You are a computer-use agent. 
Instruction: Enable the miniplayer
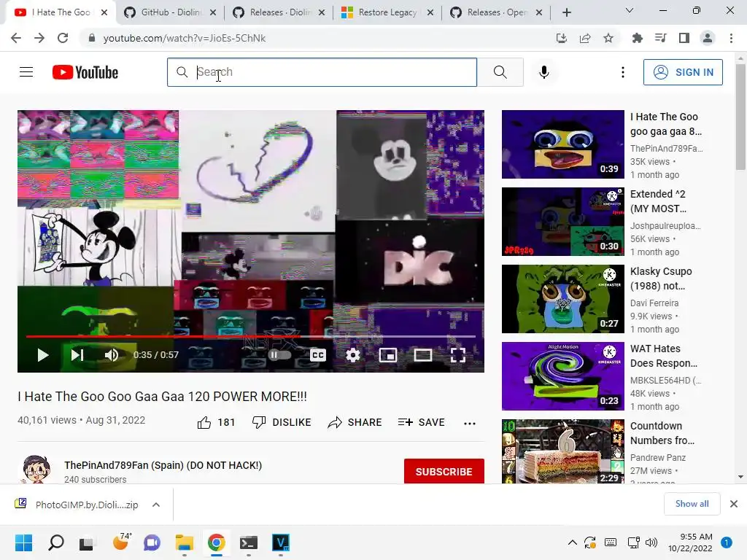(x=388, y=355)
